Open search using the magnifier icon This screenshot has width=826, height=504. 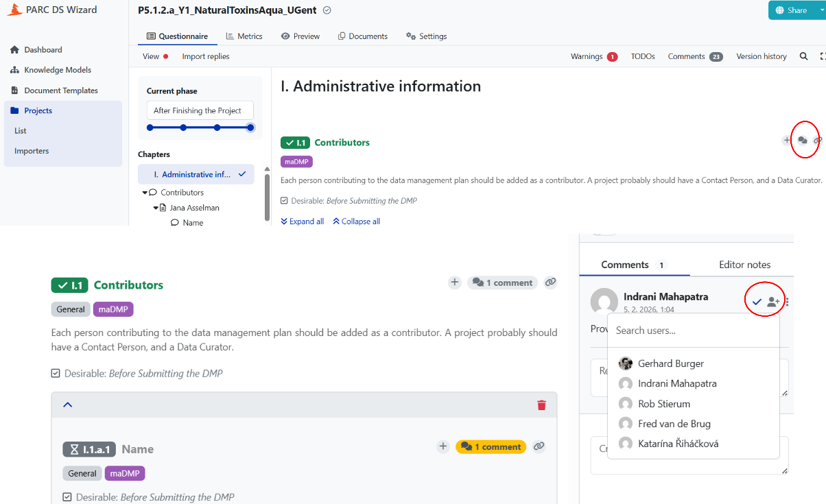pos(803,56)
